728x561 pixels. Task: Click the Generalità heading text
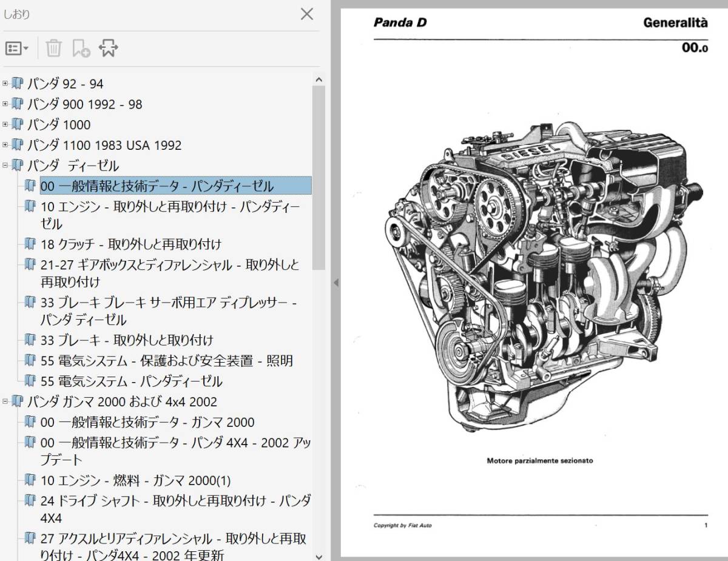(675, 23)
